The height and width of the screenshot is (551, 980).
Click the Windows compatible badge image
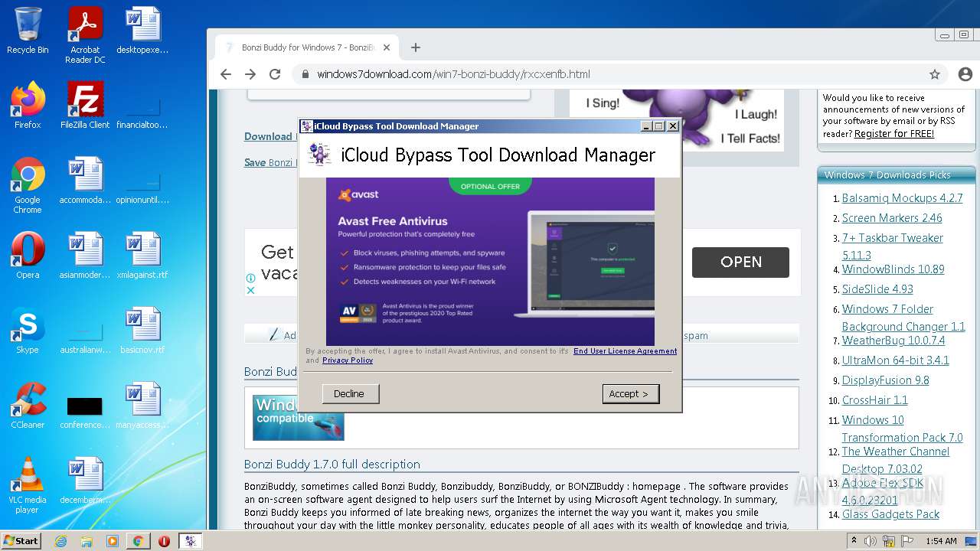[299, 417]
